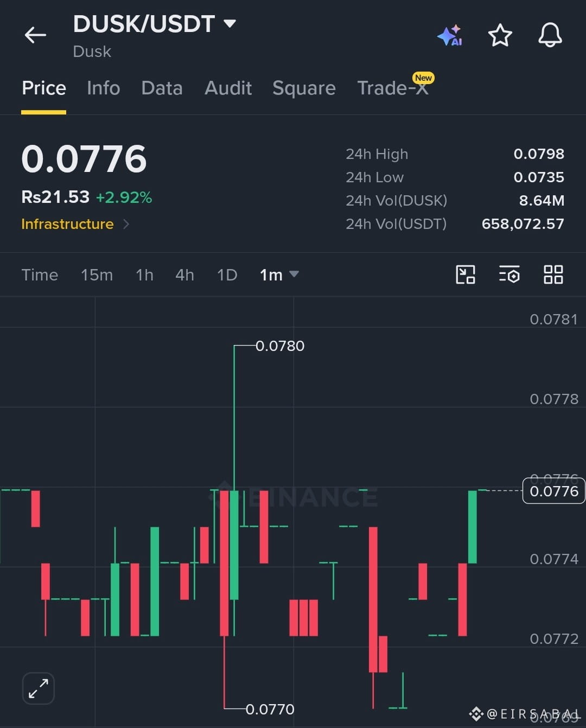Screen dimensions: 586x728
Task: Expand the 1m interval dropdown
Action: coord(279,275)
